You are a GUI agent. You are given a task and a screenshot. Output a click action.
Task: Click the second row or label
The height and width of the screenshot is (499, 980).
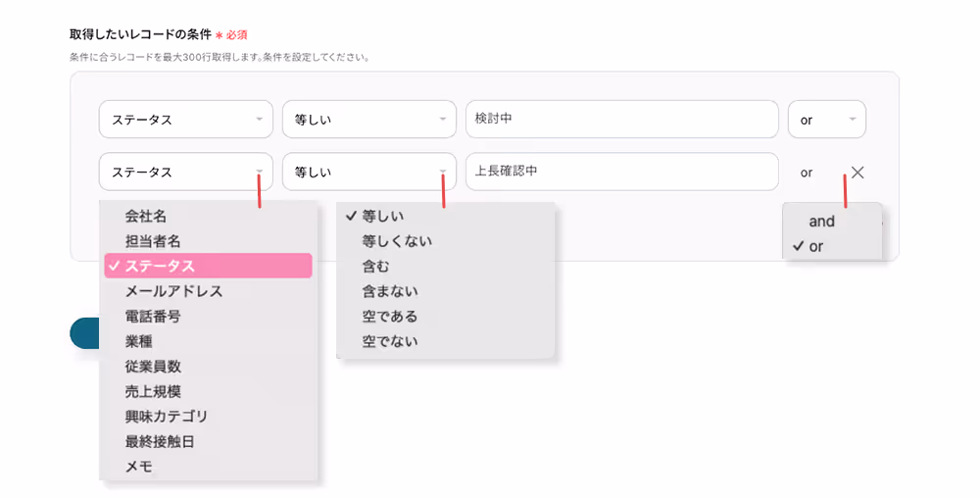807,173
